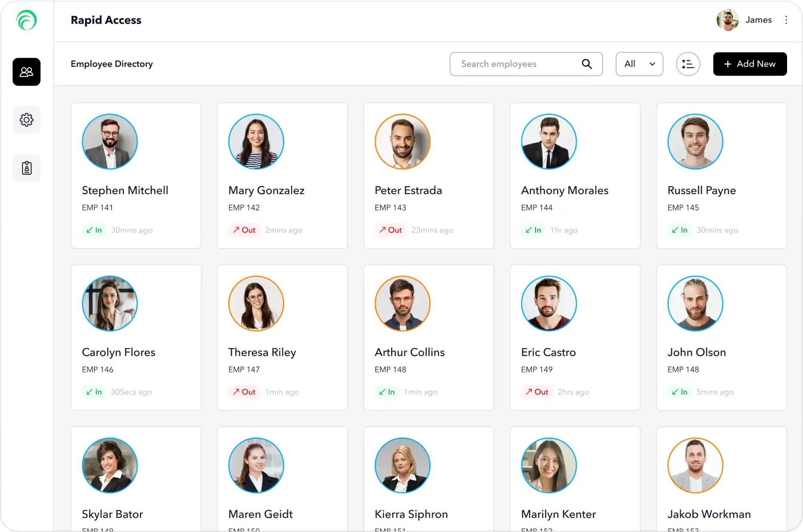Screen dimensions: 803x532
Task: Click the Rapid Access title
Action: [106, 20]
